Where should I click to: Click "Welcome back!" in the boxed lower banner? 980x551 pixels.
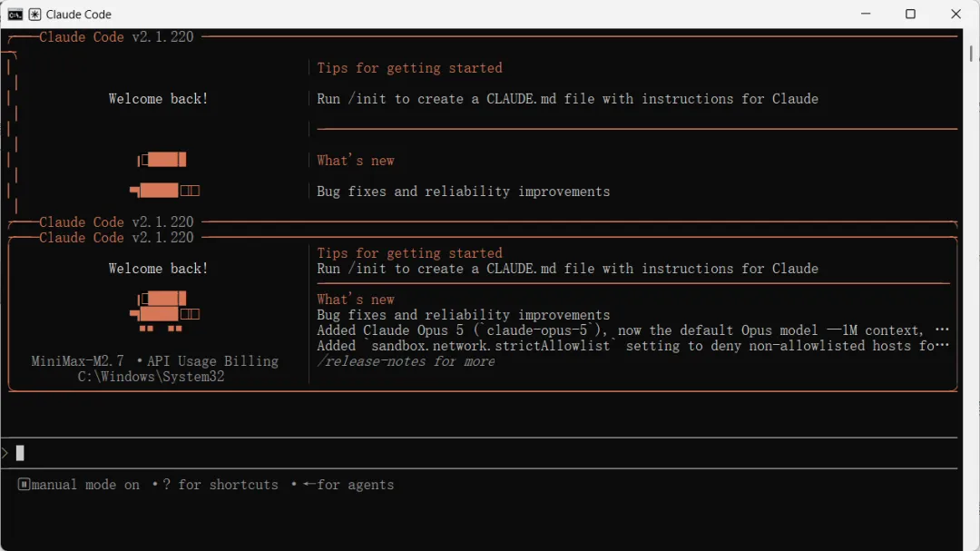point(158,269)
